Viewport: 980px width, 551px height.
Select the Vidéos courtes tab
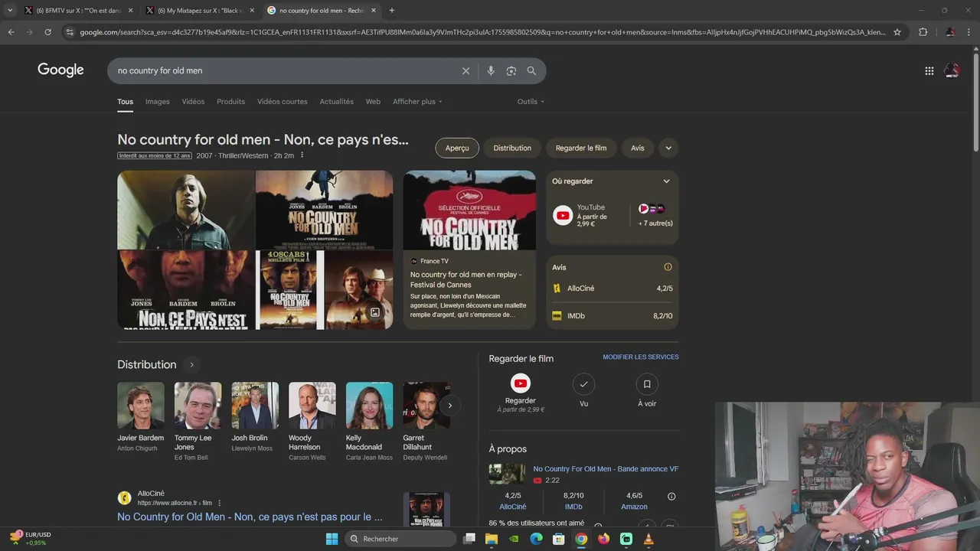click(x=283, y=102)
